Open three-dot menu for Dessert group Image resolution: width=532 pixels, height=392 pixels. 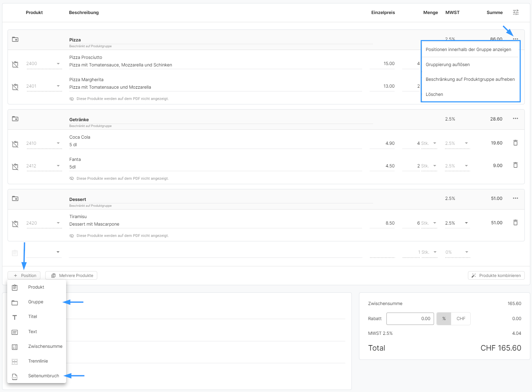click(515, 199)
